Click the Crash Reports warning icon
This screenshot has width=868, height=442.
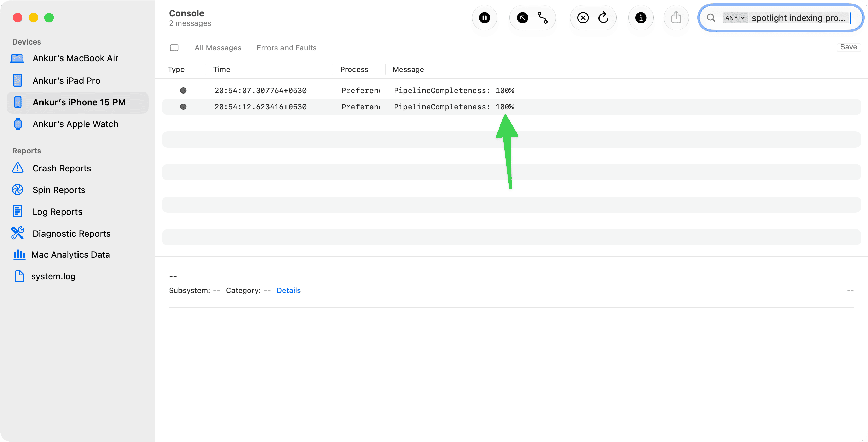[x=18, y=168]
